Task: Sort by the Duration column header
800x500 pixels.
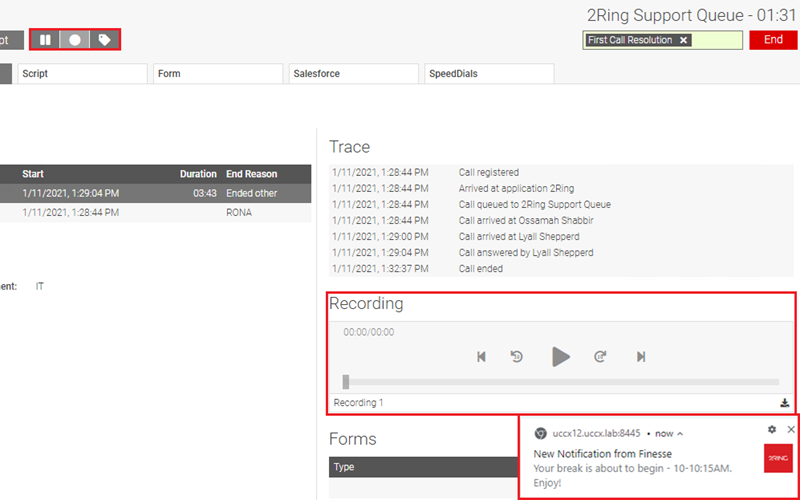Action: (x=198, y=174)
